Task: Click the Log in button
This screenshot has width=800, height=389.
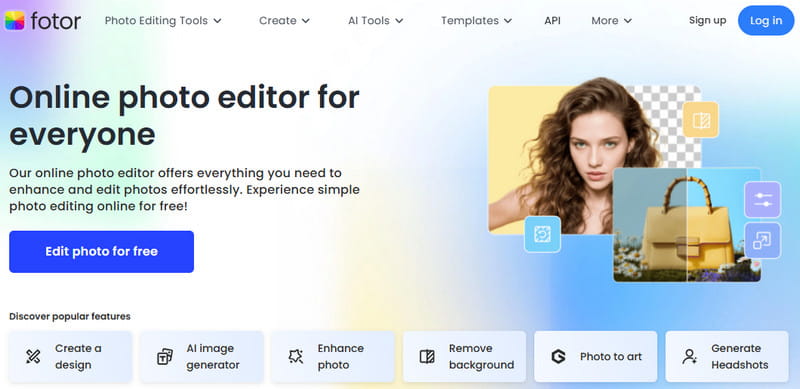Action: point(766,20)
